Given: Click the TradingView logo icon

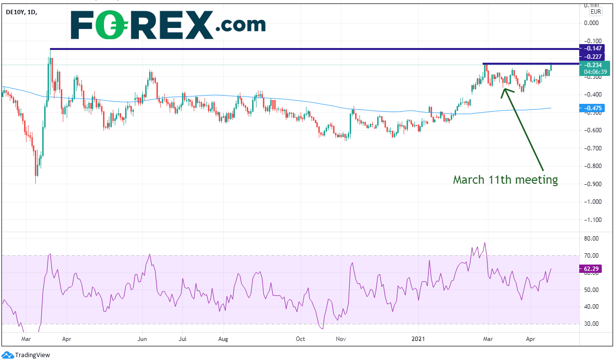Looking at the screenshot, I should (x=7, y=355).
